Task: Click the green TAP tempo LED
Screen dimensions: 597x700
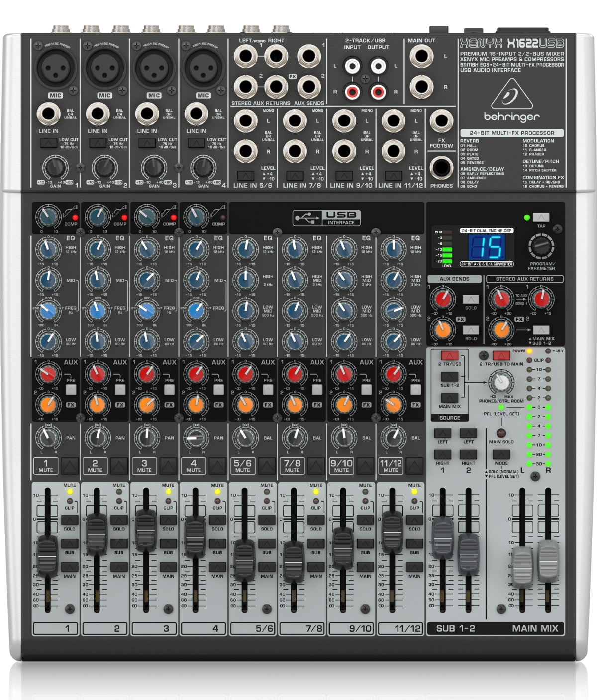Action: pos(527,218)
